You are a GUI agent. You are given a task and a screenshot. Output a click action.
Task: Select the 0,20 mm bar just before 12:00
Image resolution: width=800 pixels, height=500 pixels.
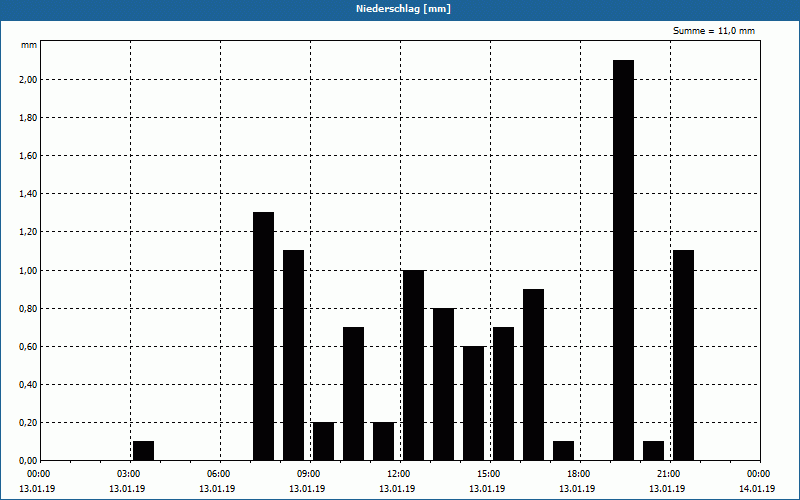[384, 441]
